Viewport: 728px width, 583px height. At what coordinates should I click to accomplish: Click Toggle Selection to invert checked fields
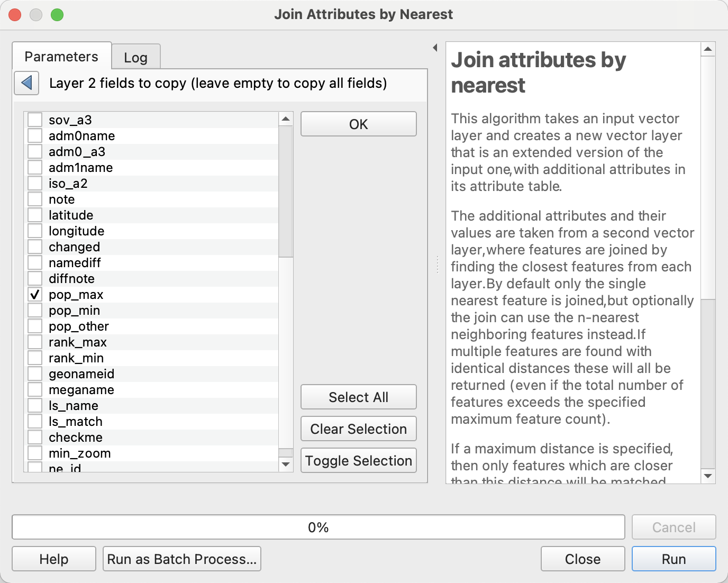click(x=358, y=460)
